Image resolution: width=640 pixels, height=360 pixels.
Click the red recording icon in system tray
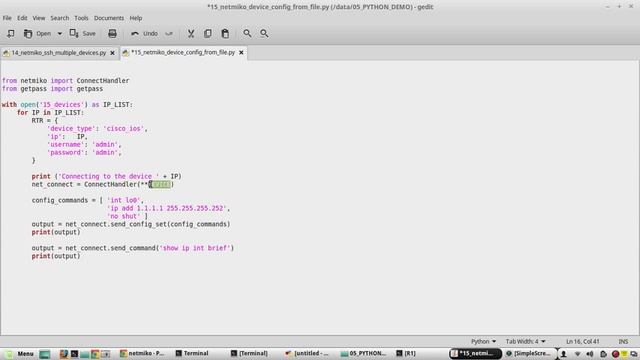coord(615,354)
